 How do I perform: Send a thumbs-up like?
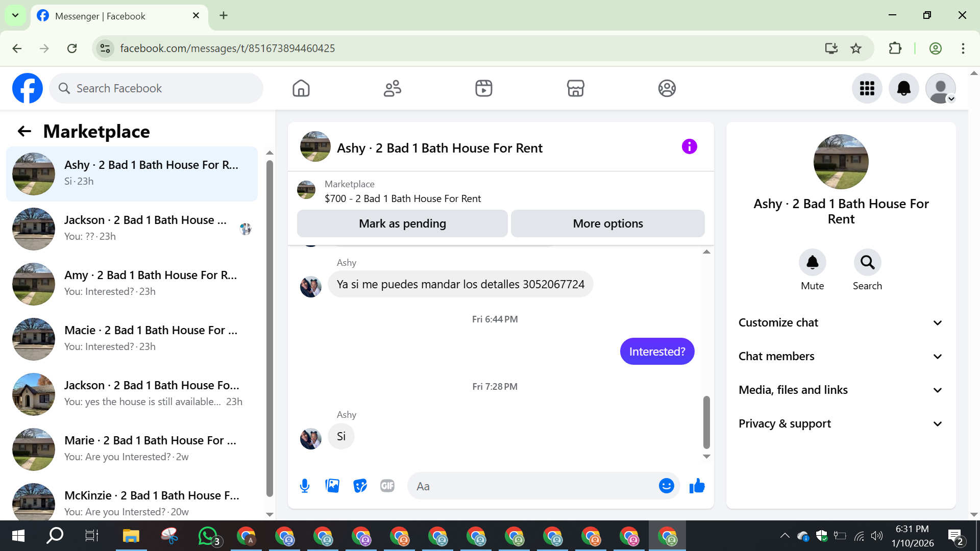click(x=697, y=486)
